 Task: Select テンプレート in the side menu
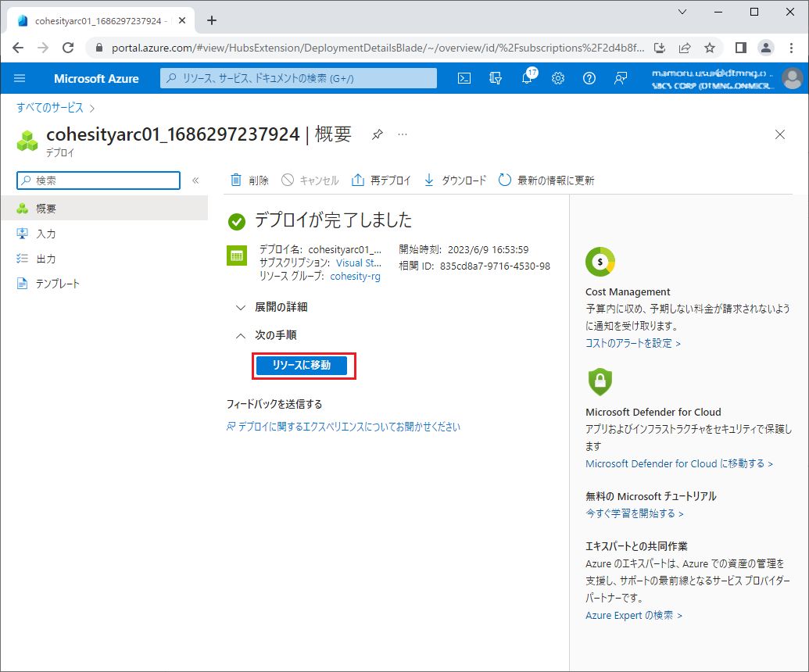(x=104, y=284)
